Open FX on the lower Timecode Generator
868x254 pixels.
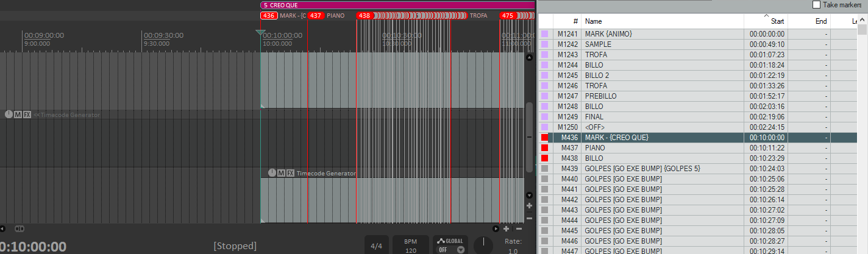click(x=290, y=173)
